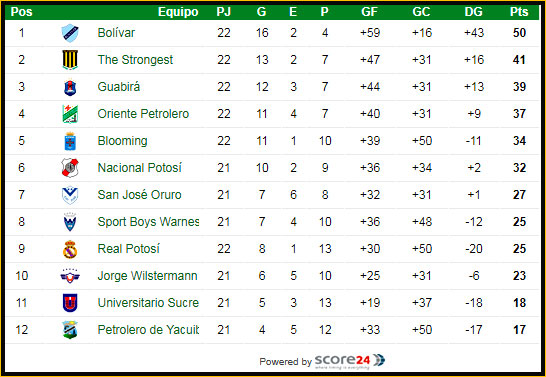The height and width of the screenshot is (377, 546).
Task: Select the Guabirá team badge
Action: (70, 87)
